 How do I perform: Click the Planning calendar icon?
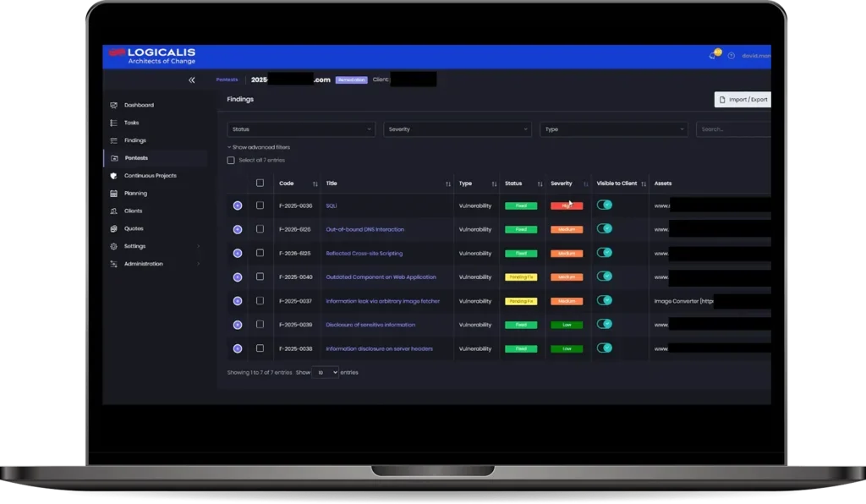pyautogui.click(x=114, y=193)
